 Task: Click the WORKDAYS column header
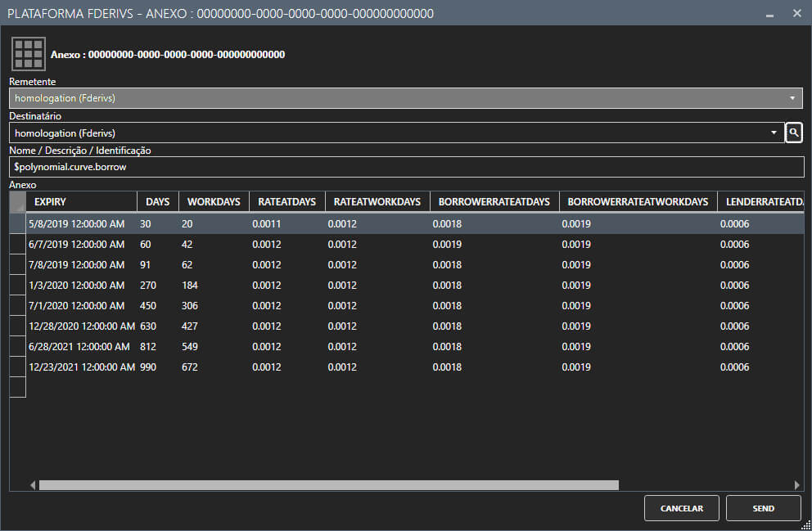point(214,202)
